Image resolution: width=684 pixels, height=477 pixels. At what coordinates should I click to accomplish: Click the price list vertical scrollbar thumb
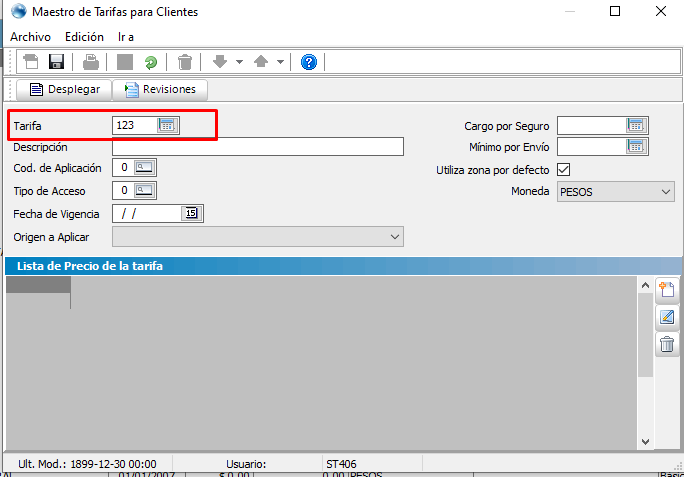[x=645, y=335]
